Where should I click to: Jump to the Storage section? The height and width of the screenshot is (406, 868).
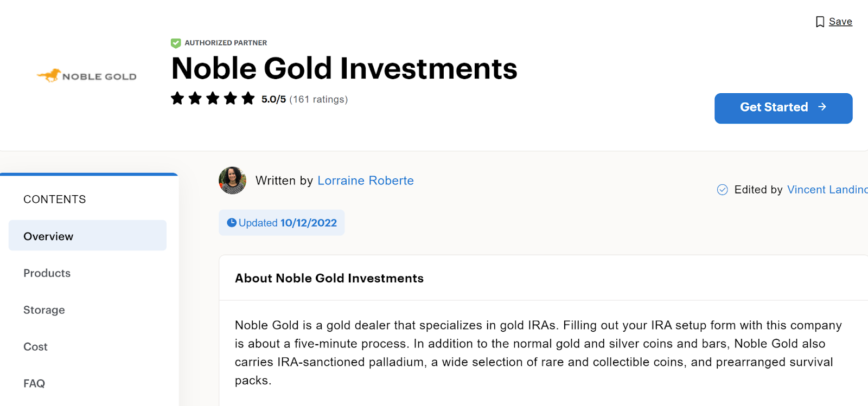44,310
